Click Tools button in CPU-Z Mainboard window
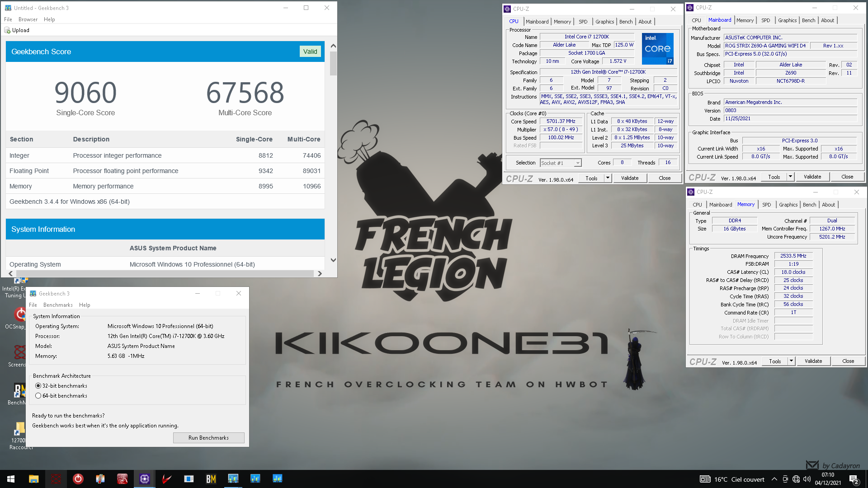Viewport: 868px width, 488px height. [774, 177]
